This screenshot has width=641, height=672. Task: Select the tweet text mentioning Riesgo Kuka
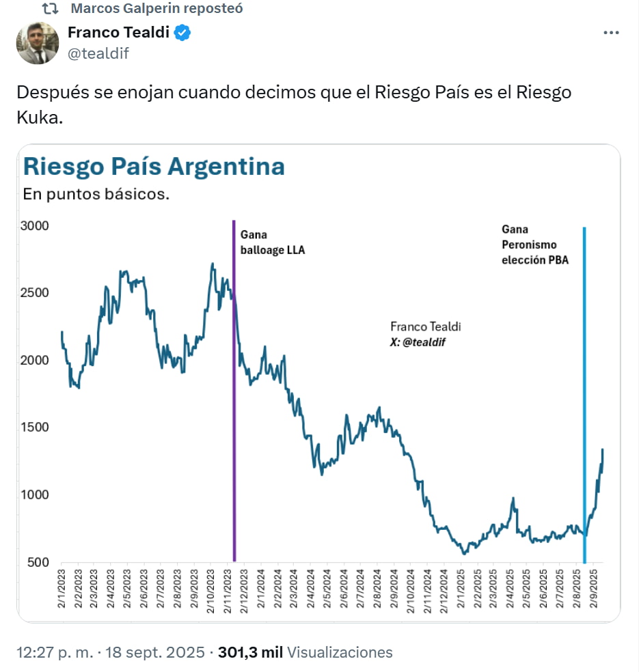294,102
